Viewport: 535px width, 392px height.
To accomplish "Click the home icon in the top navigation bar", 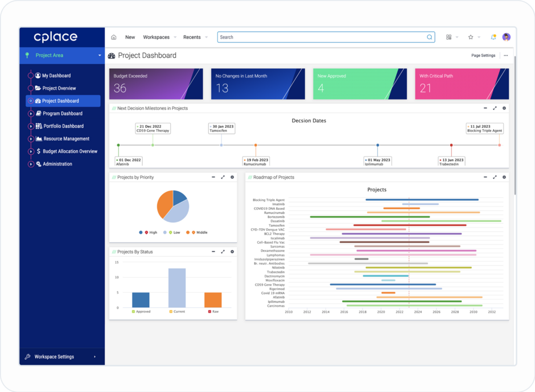I will [x=113, y=36].
